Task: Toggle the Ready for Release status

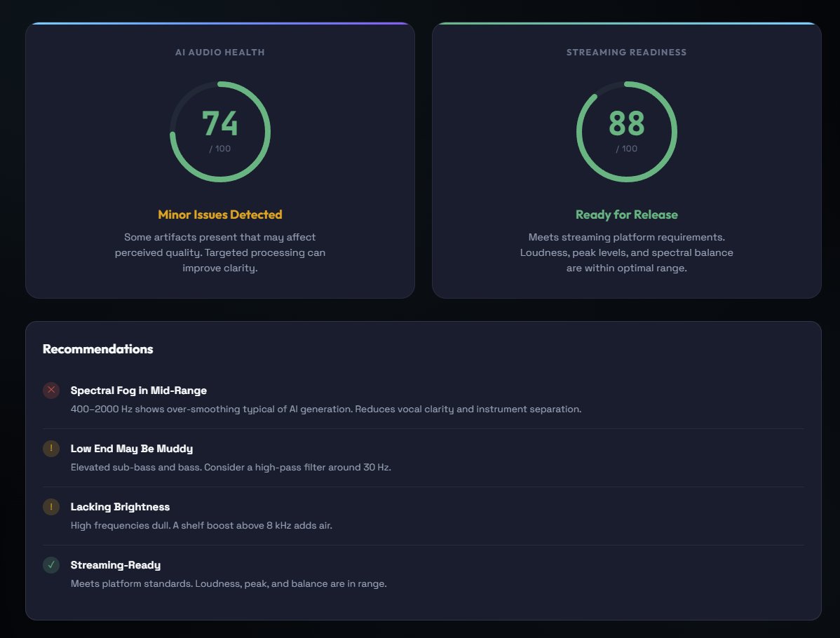Action: tap(627, 214)
